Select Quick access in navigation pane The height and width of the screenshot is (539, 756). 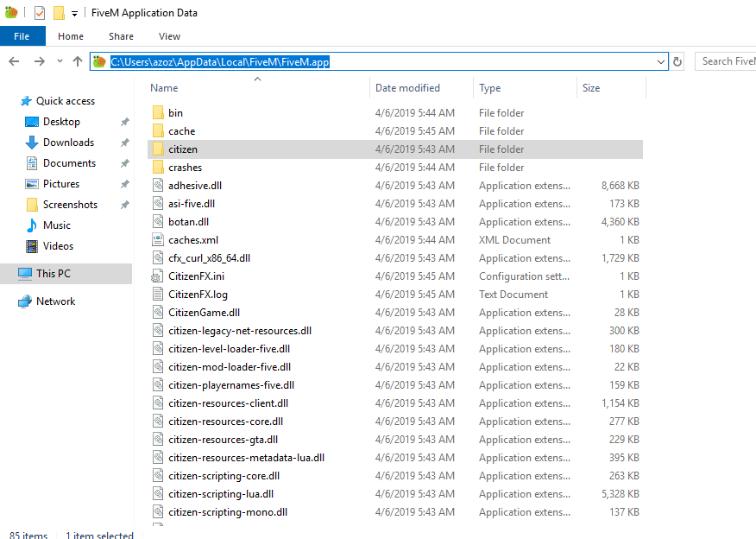[66, 101]
